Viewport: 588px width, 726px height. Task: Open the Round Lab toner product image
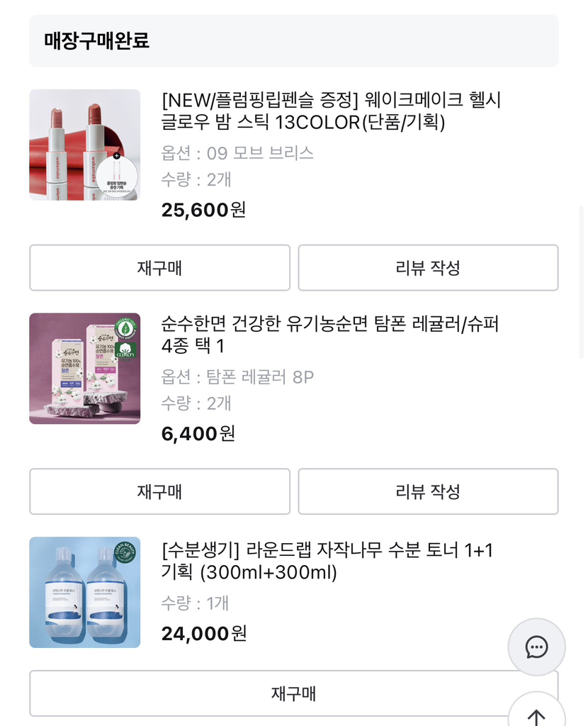(x=85, y=592)
